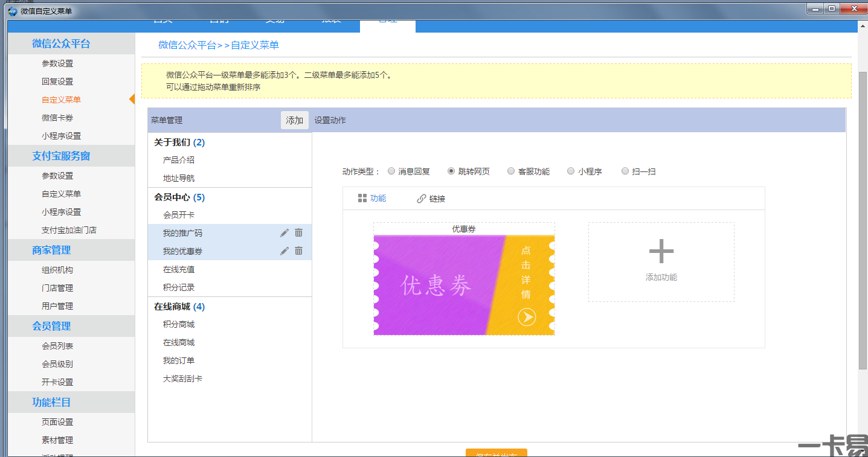
Task: Select the 积分商城 submenu item
Action: point(179,324)
